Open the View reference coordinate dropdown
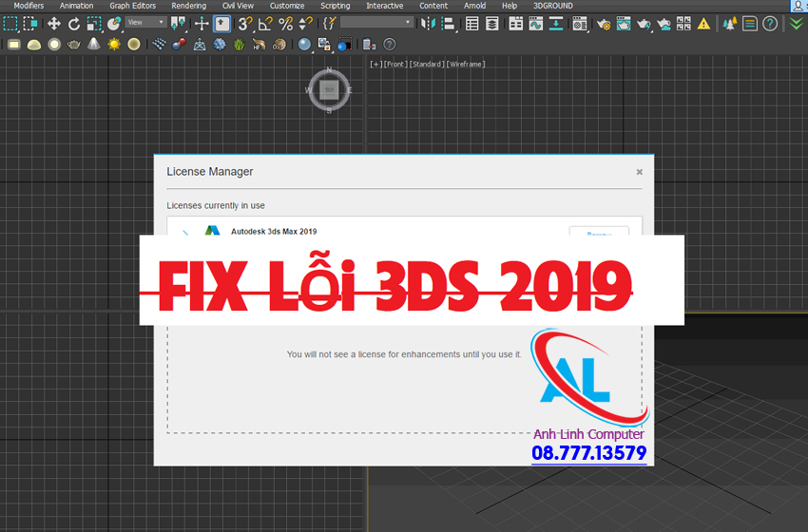 [146, 23]
